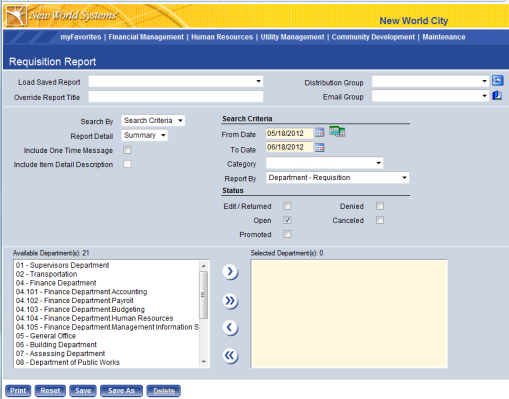Click the Delete button
Screen dimensions: 509x399
coord(164,391)
